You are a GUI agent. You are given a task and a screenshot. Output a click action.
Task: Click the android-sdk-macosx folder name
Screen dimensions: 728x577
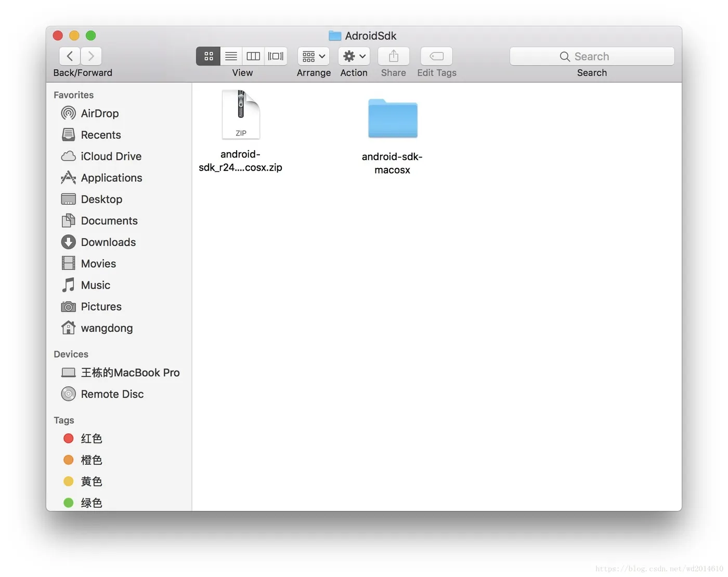pyautogui.click(x=392, y=163)
